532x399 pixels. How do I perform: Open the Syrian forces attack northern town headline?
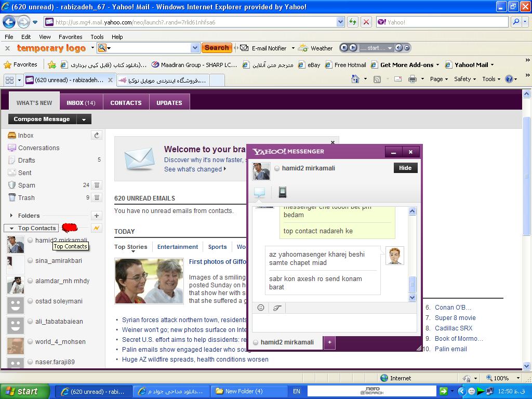[184, 320]
